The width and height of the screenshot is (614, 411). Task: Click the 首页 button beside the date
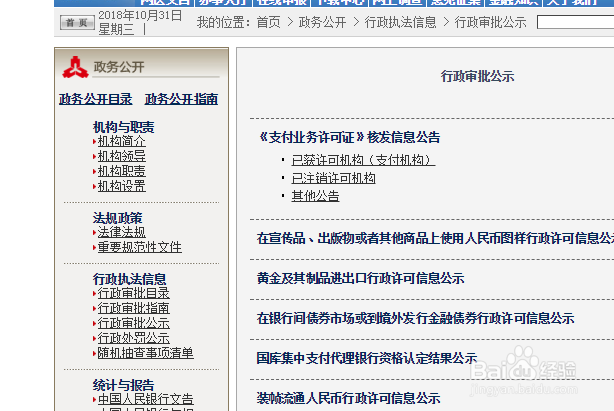(x=77, y=23)
